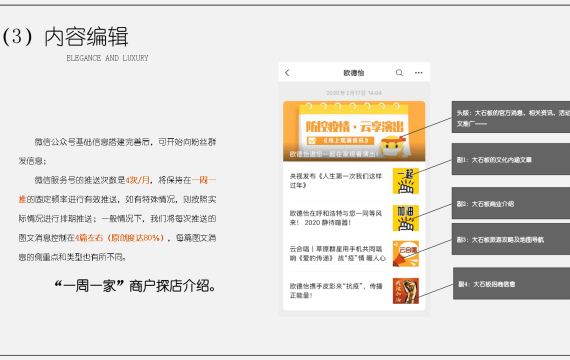Click the red raised-fist thumbnail
Screen dimensions: 570x360
tap(406, 291)
